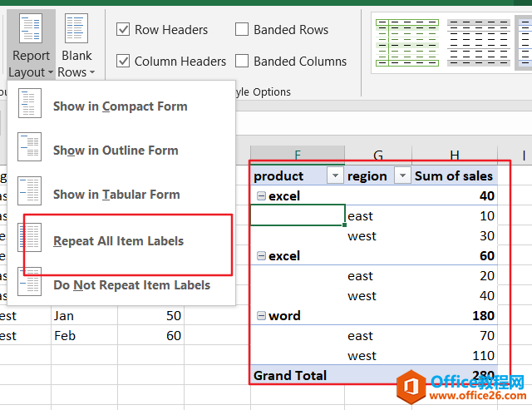Screen dimensions: 532x410
Task: Select the cell containing Feb
Action: [84, 336]
